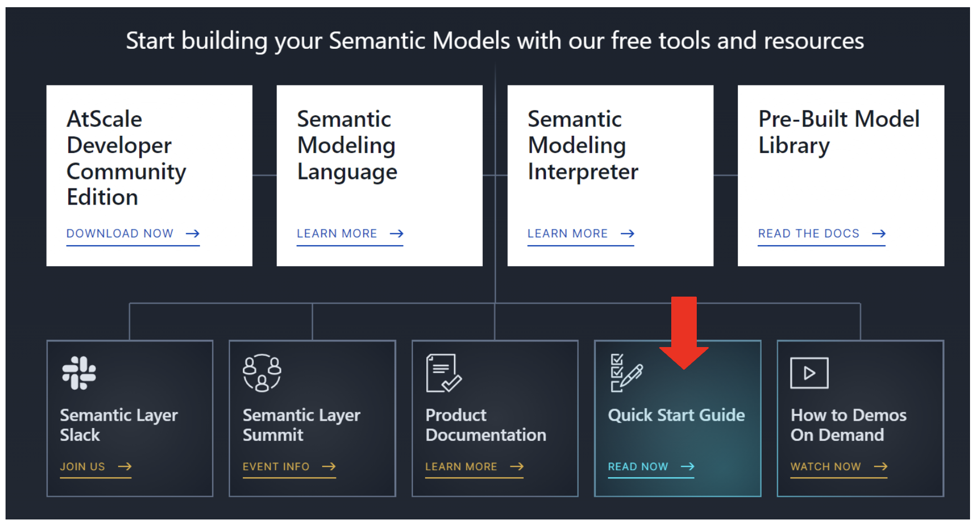Click the video play icon for demos
The height and width of the screenshot is (530, 980).
(x=809, y=373)
